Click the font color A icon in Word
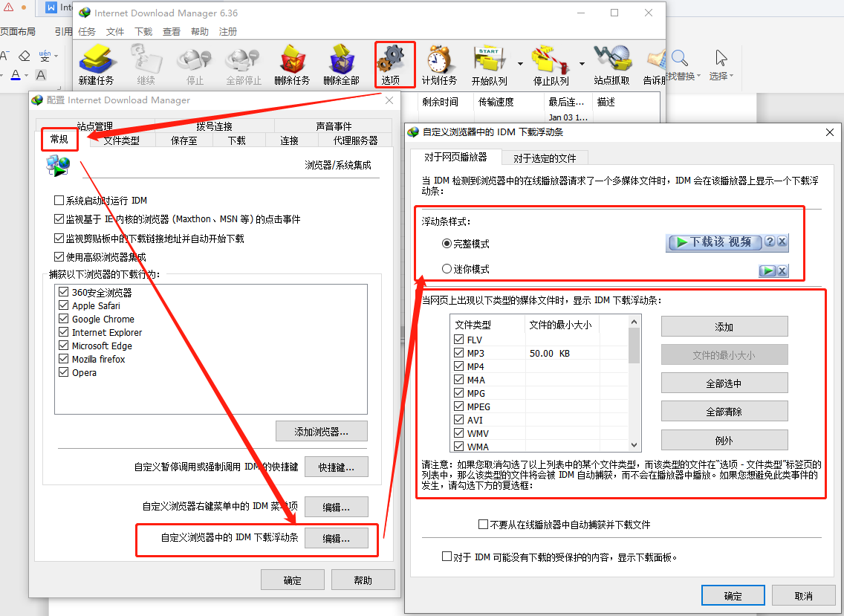The image size is (844, 616). pos(16,75)
